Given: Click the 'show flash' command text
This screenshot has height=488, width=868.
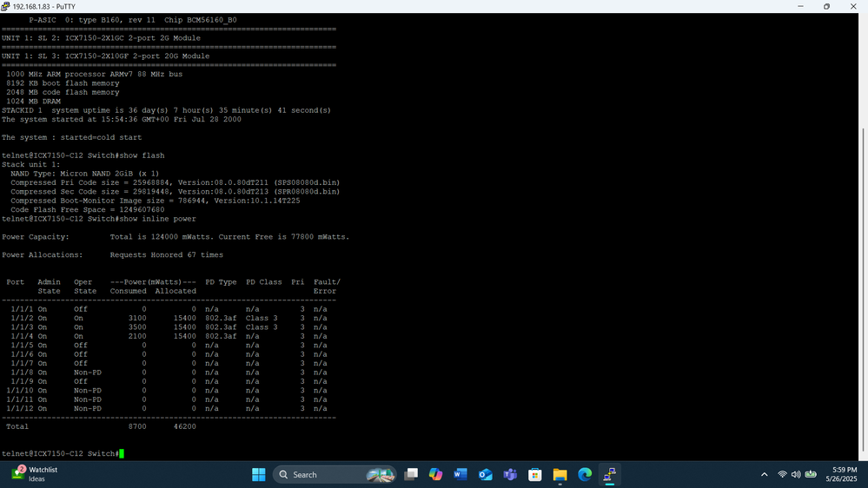Looking at the screenshot, I should click(142, 155).
